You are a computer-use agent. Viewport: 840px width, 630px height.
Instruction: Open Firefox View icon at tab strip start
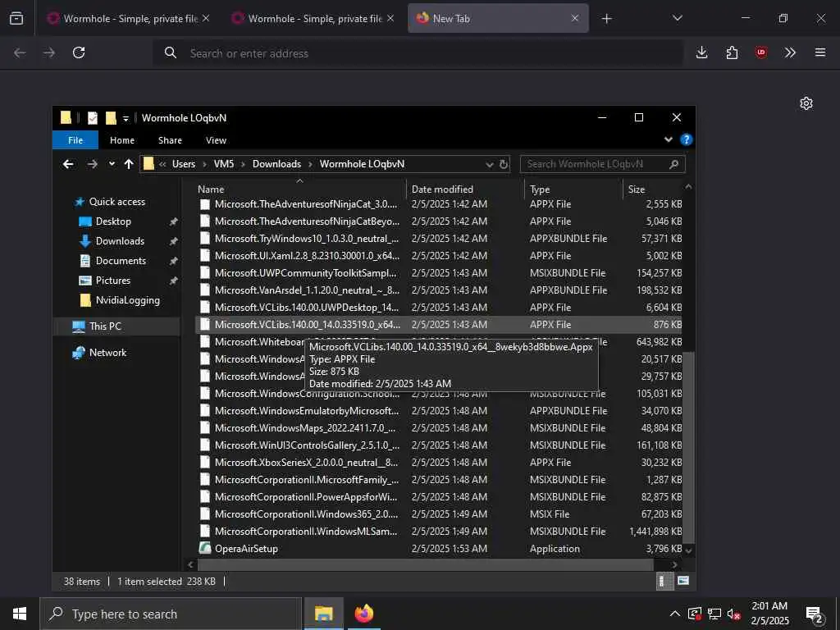point(16,18)
